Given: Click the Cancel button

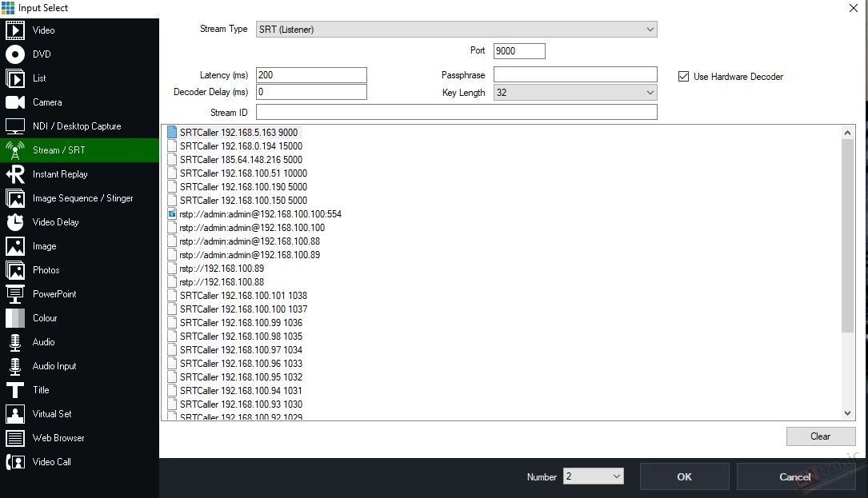Looking at the screenshot, I should pyautogui.click(x=795, y=476).
